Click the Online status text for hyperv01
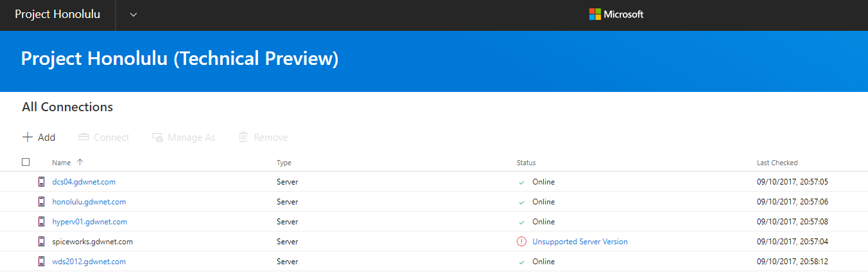 pos(543,222)
